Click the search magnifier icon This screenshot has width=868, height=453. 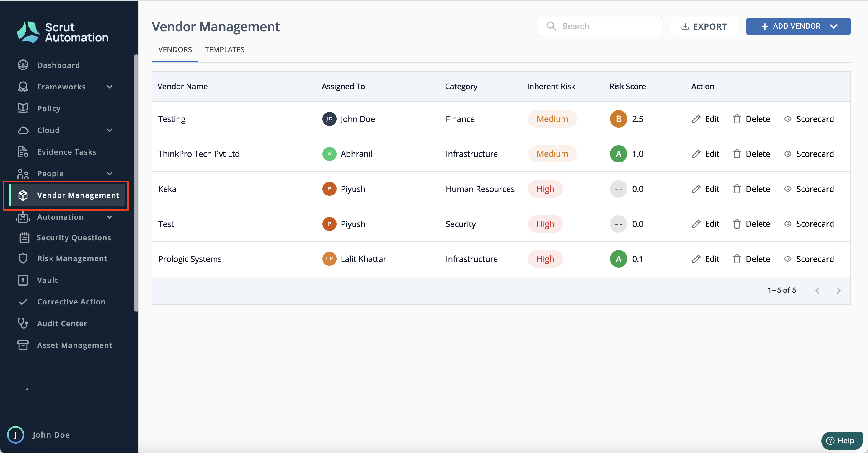(551, 26)
